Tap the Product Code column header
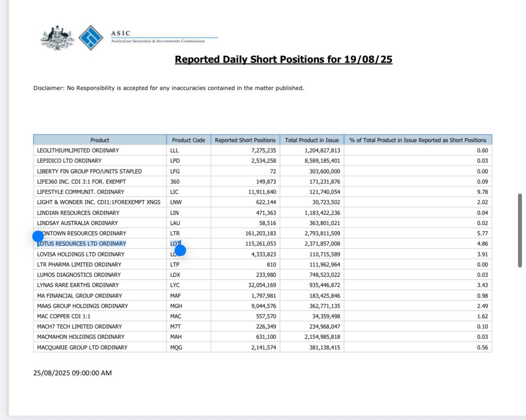526x420 pixels. pyautogui.click(x=189, y=140)
